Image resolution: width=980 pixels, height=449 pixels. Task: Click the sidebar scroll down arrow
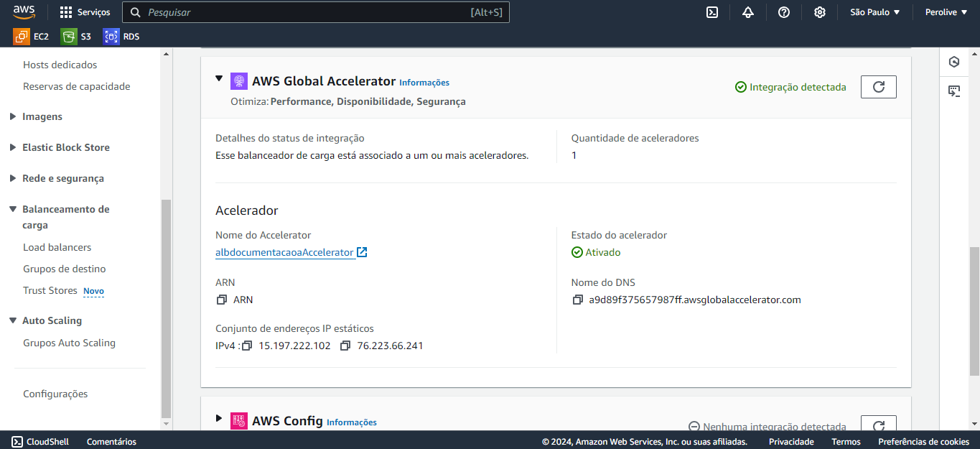point(167,424)
